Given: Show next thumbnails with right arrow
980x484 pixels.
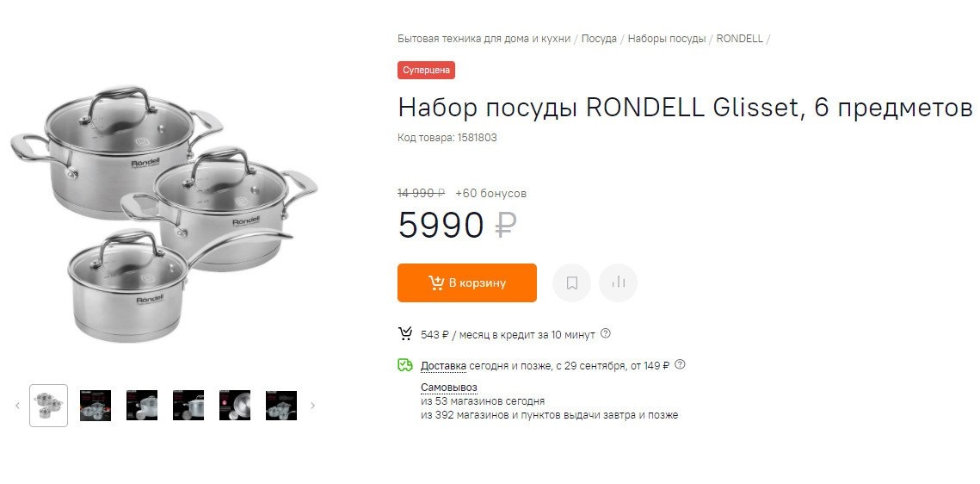Looking at the screenshot, I should pyautogui.click(x=312, y=406).
